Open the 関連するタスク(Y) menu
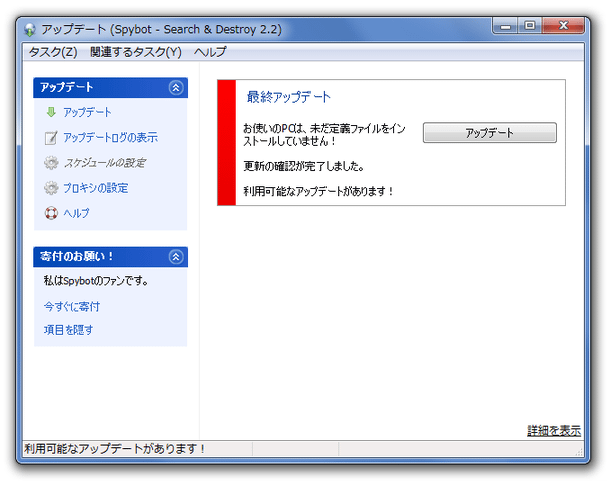 pyautogui.click(x=136, y=52)
